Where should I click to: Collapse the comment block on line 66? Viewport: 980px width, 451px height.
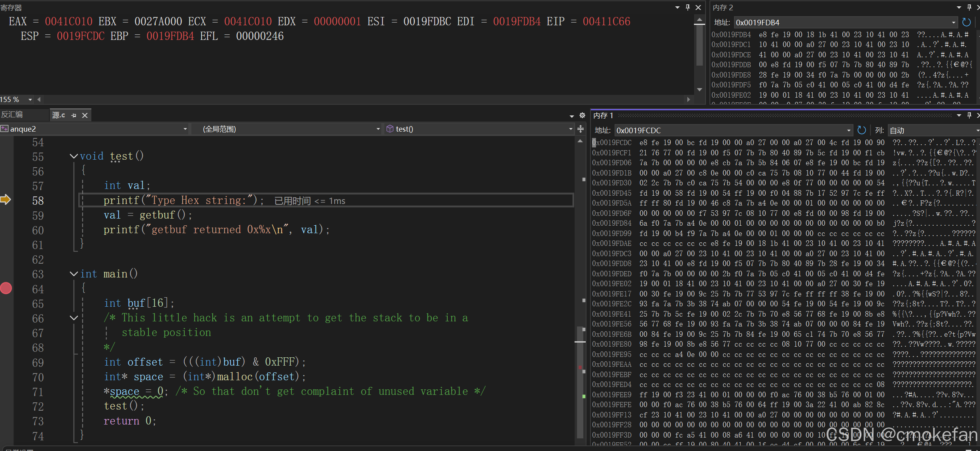coord(74,317)
